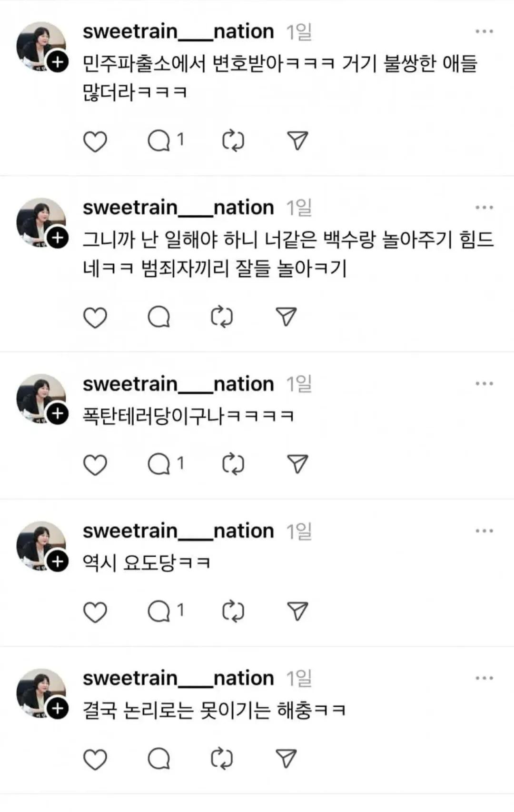514x812 pixels.
Task: Share the 민주파출소 post via send icon
Action: [x=298, y=141]
